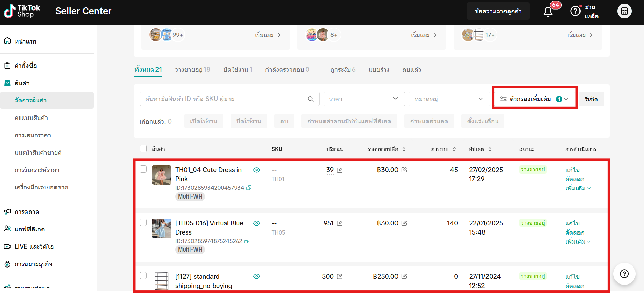Screen dimensions: 644x293
Task: Select [1127] standard shipping checkbox
Action: [143, 275]
